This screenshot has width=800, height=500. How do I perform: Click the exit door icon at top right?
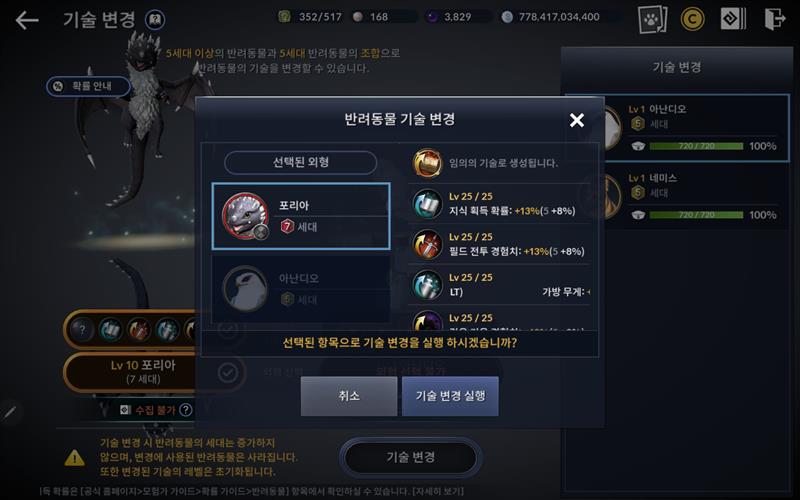(x=774, y=19)
